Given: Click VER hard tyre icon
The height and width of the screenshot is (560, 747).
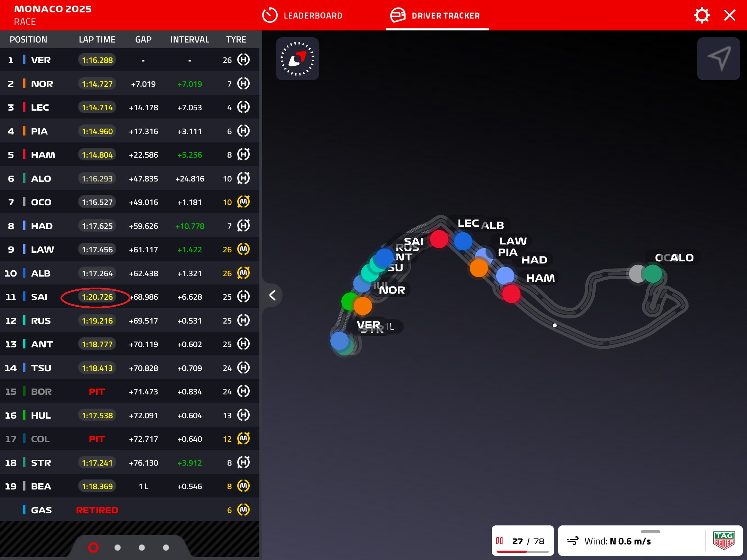Looking at the screenshot, I should 243,60.
